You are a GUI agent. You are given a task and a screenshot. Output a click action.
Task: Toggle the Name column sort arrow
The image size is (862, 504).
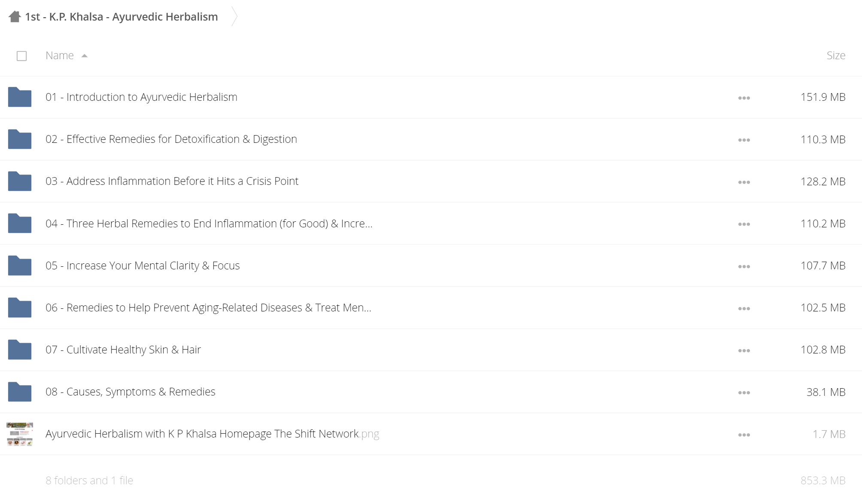tap(85, 56)
